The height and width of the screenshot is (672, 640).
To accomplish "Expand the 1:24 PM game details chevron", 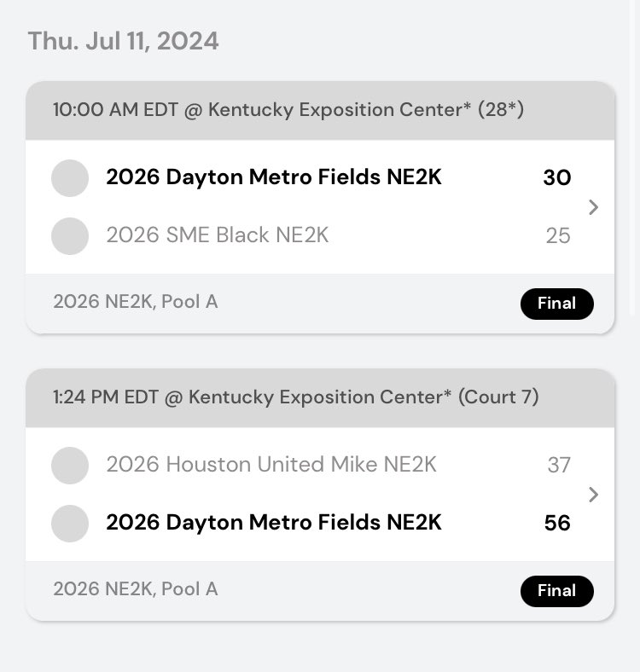I will tap(594, 495).
